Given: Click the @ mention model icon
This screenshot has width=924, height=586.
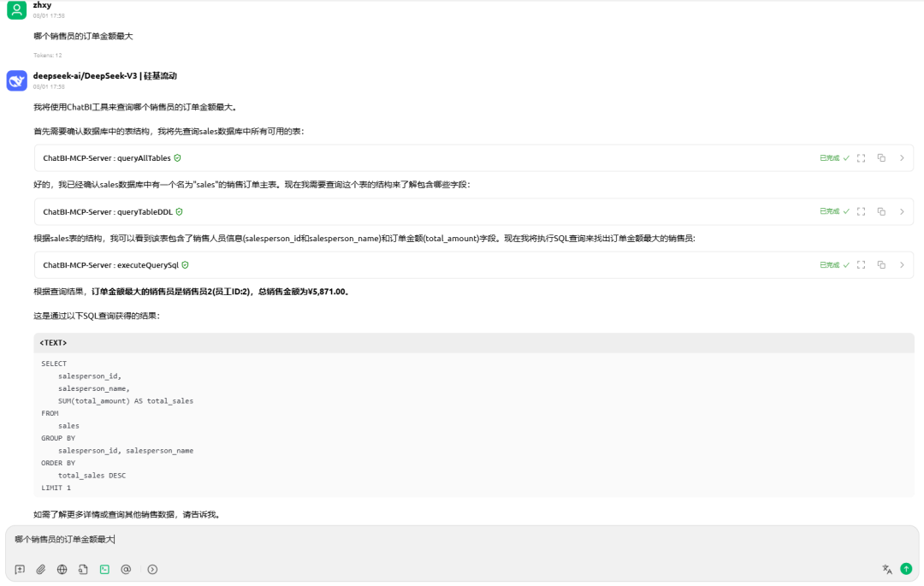Looking at the screenshot, I should [126, 570].
